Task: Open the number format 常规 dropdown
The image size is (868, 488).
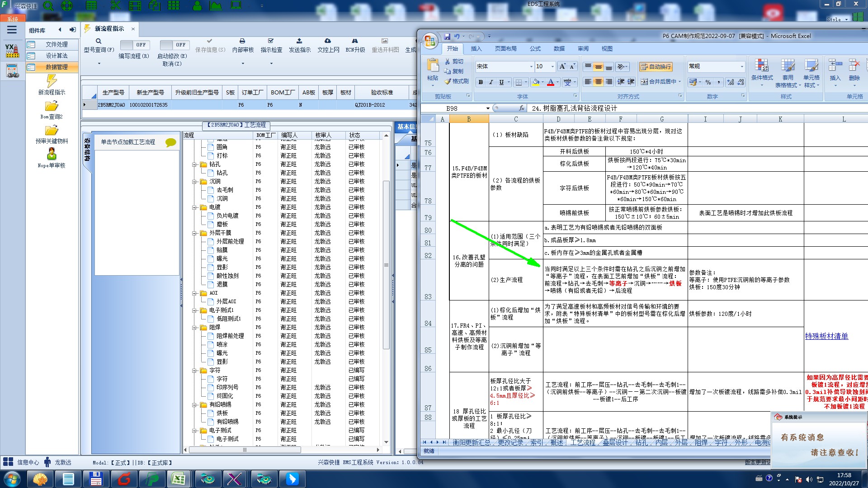Action: coord(741,67)
